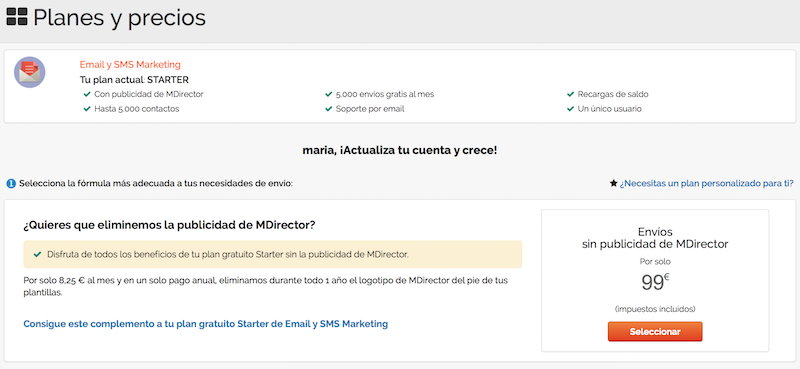
Task: Click the text Hasta 5.000 contactos
Action: 137,109
